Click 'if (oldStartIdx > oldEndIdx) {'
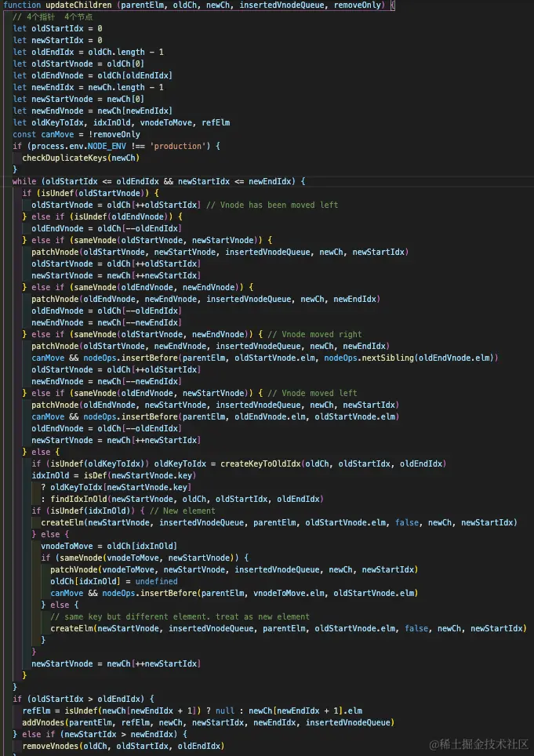534x756 pixels. click(83, 699)
